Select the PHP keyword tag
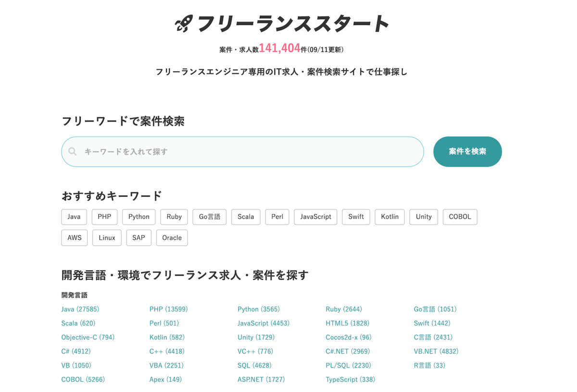The image size is (577, 392). [x=104, y=217]
